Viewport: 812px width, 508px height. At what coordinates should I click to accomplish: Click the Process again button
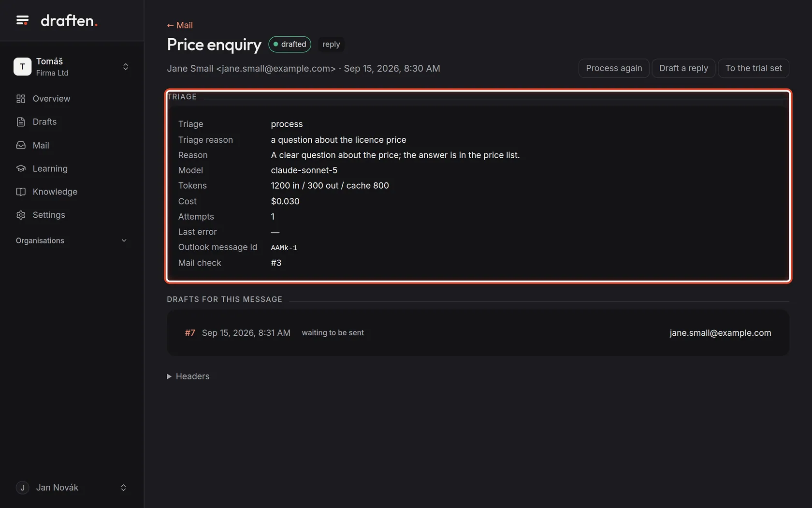614,68
